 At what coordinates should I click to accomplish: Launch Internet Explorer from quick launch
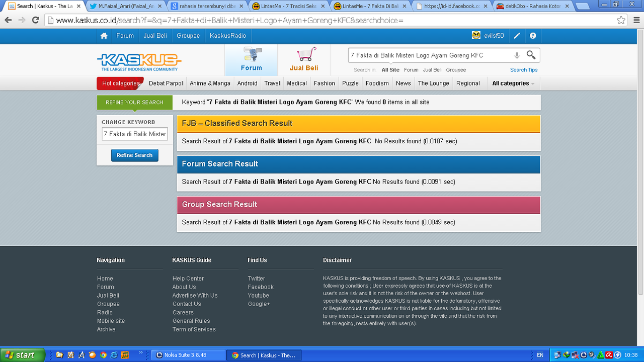pos(114,355)
